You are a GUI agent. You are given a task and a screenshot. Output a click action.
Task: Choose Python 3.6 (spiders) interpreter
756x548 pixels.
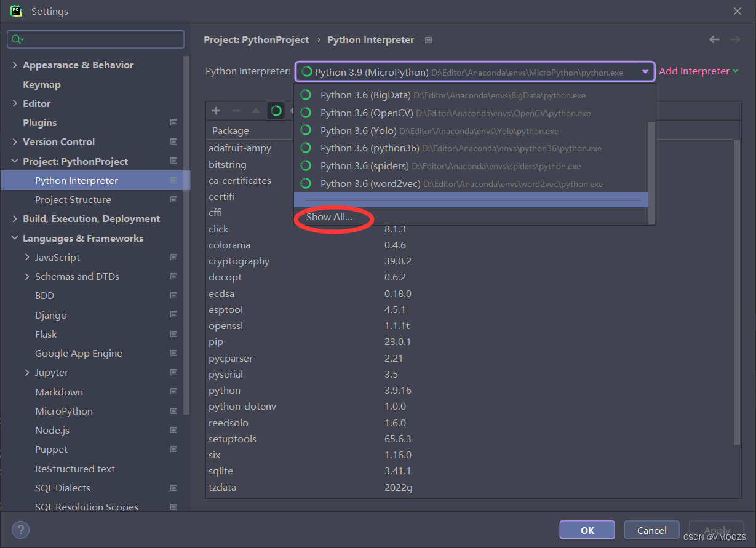pos(471,166)
